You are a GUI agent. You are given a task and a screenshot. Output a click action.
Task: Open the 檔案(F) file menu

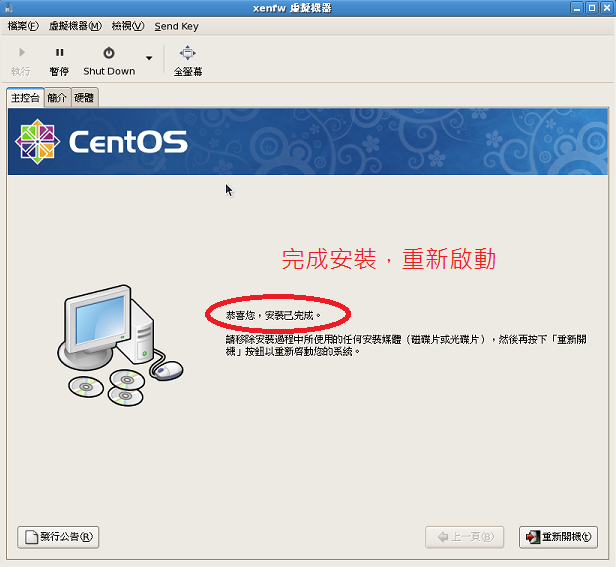pyautogui.click(x=23, y=26)
